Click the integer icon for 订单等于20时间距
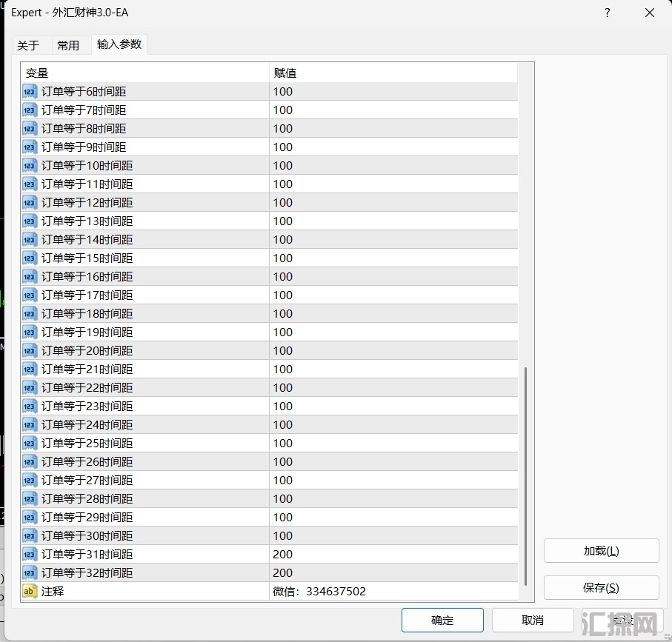 [30, 351]
